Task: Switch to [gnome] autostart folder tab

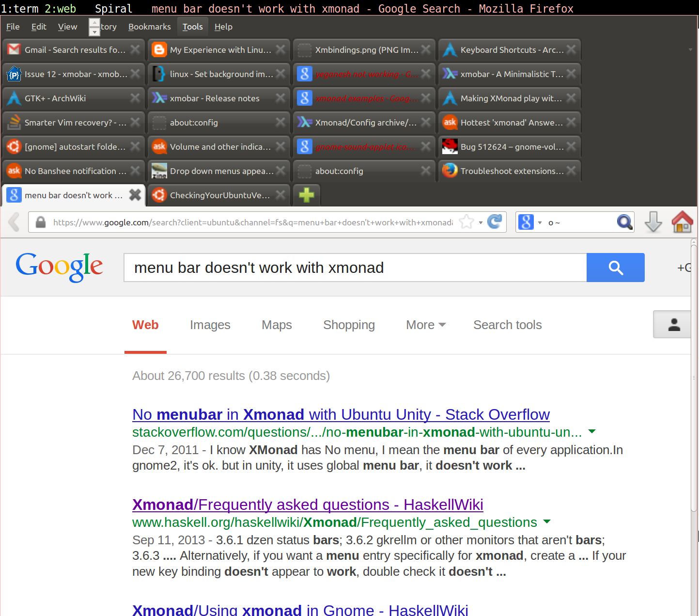Action: click(x=74, y=146)
